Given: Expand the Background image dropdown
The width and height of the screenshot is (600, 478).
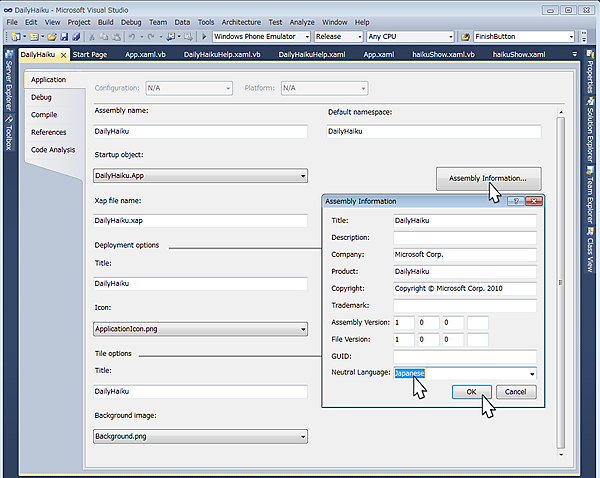Looking at the screenshot, I should [302, 437].
